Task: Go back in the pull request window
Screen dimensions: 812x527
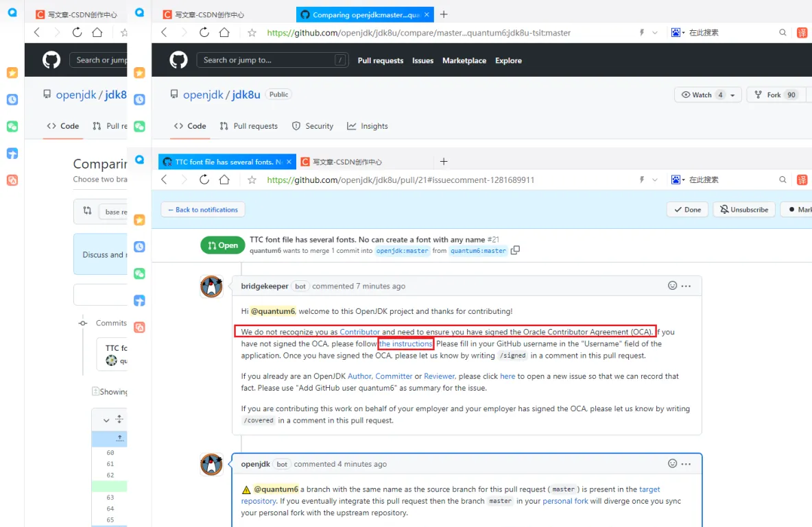Action: coord(164,180)
